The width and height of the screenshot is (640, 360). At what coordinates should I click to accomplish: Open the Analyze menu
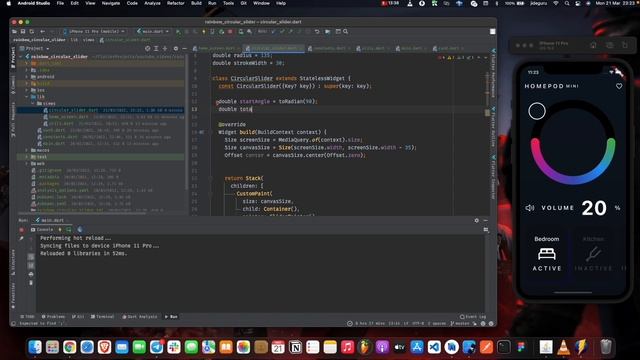click(152, 3)
